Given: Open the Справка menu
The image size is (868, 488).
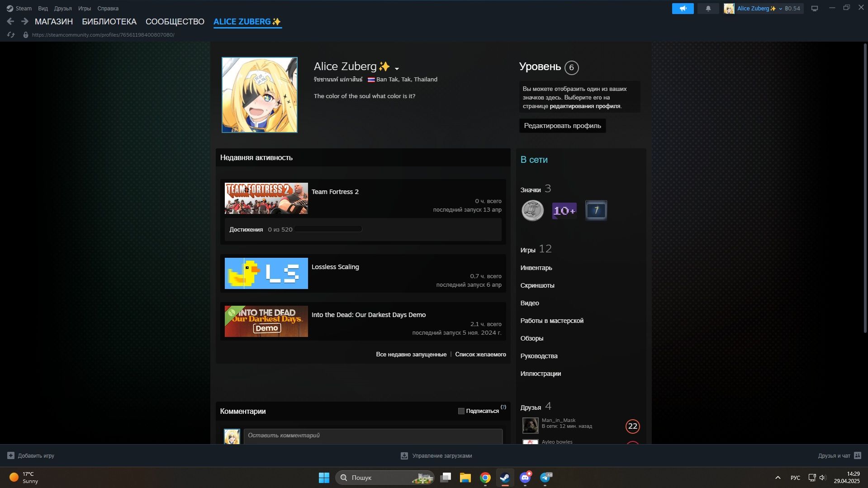Looking at the screenshot, I should pos(108,9).
